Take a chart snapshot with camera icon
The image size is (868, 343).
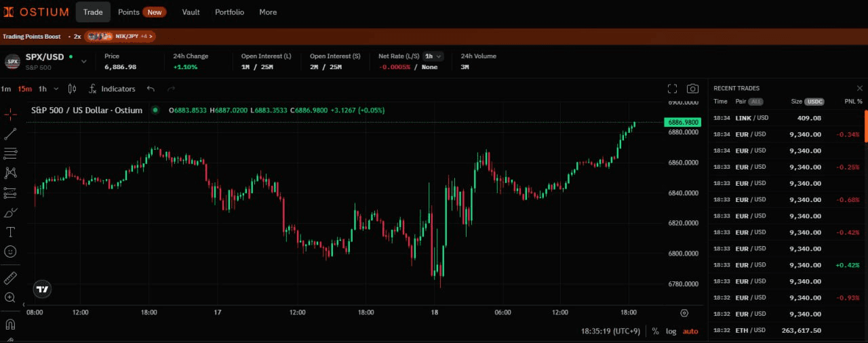click(x=692, y=89)
